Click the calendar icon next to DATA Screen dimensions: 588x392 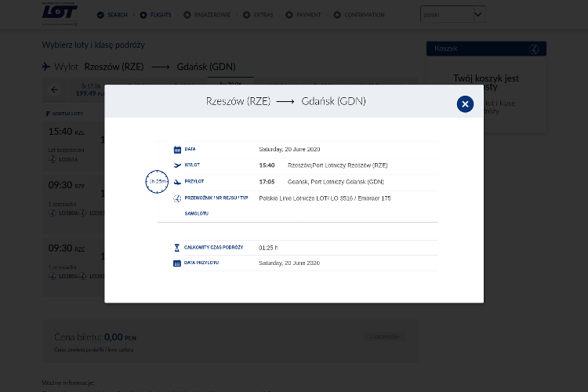pos(177,150)
